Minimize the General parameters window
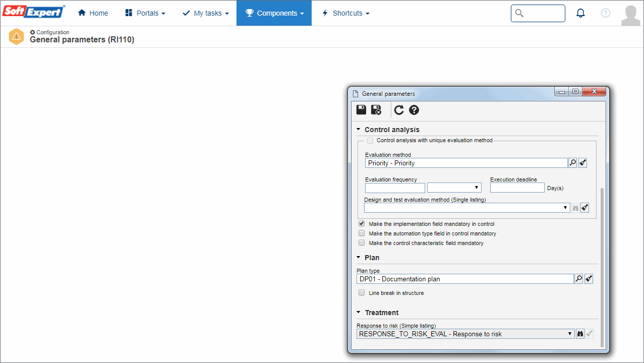Viewport: 644px width, 363px height. tap(562, 92)
